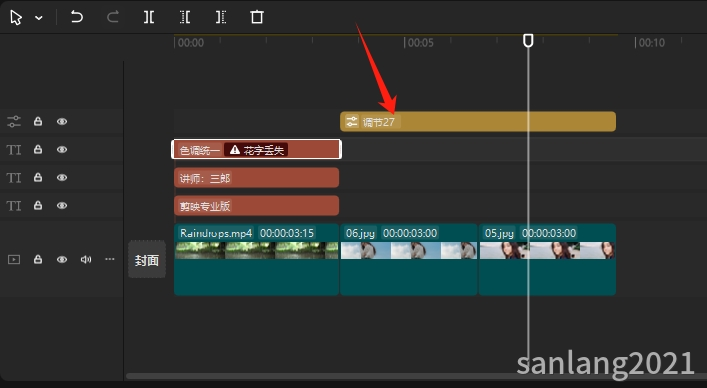Select the 06.jpg image clip

[x=409, y=260]
